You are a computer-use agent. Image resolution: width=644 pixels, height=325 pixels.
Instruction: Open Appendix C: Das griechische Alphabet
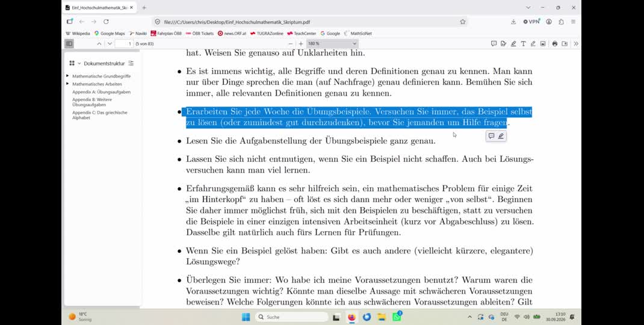[x=100, y=115]
